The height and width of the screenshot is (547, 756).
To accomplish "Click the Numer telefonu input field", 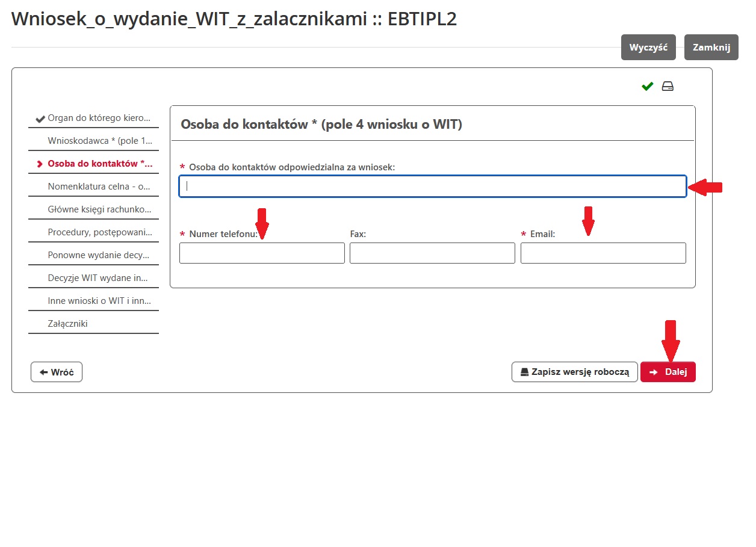I will [x=262, y=253].
